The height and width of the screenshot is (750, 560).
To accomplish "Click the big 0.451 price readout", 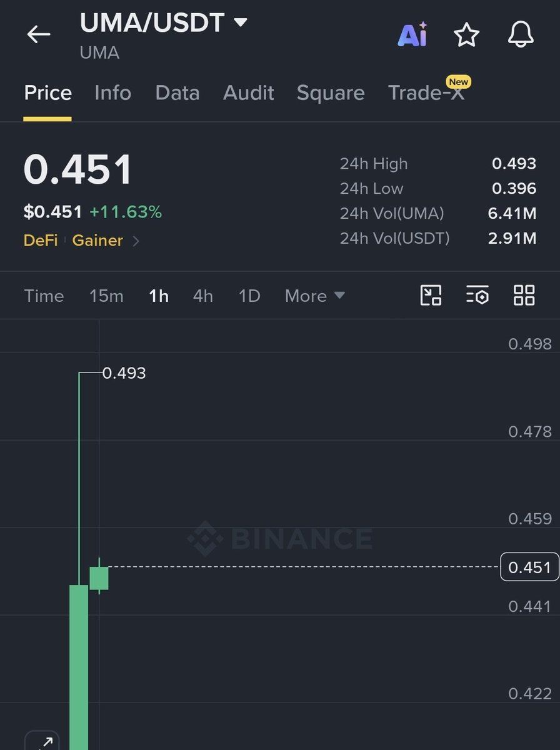I will point(78,169).
